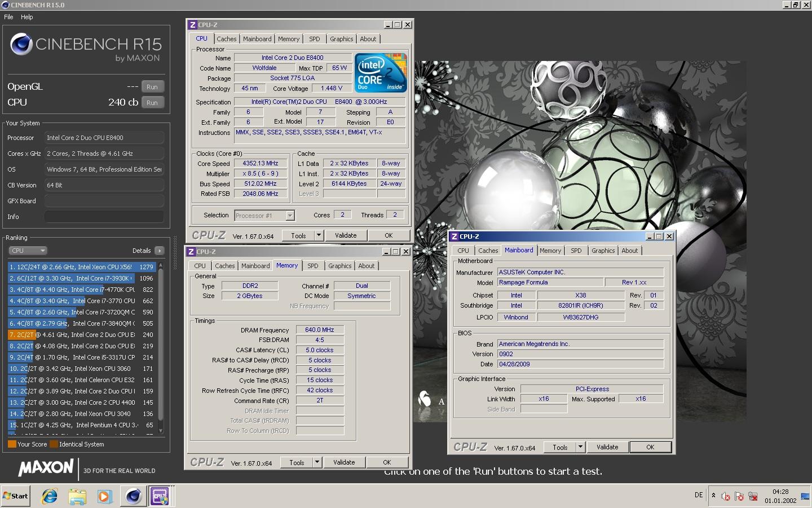
Task: Click the Info field in Your System
Action: point(104,217)
